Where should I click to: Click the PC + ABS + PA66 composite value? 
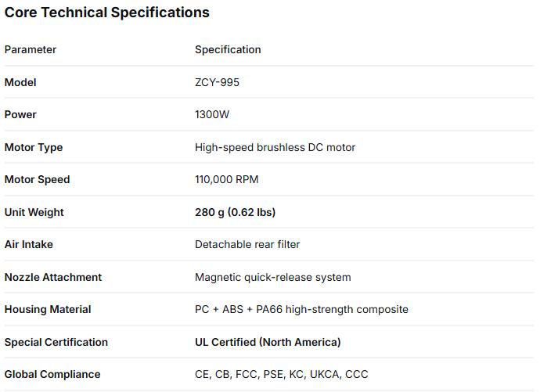[x=301, y=309]
